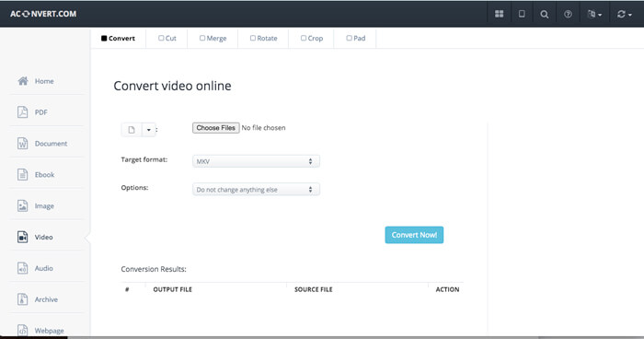Select the Convert tab
This screenshot has height=339, width=644.
[x=118, y=39]
